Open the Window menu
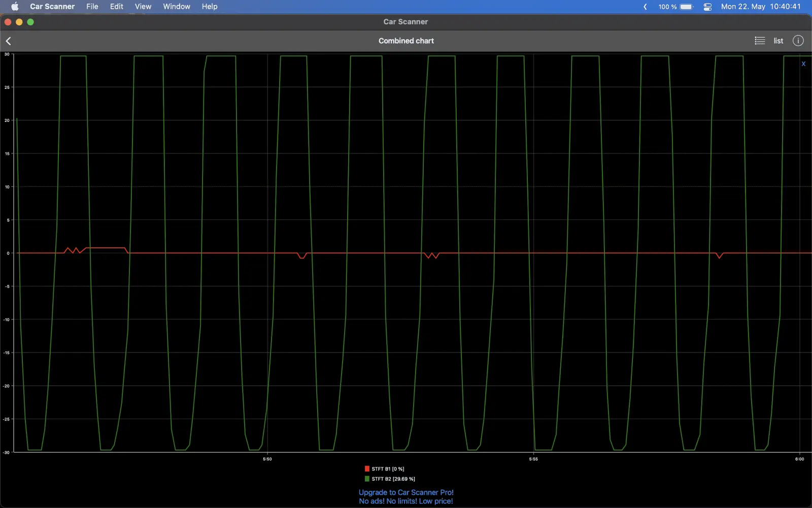Screen dimensions: 812x508 (x=176, y=7)
